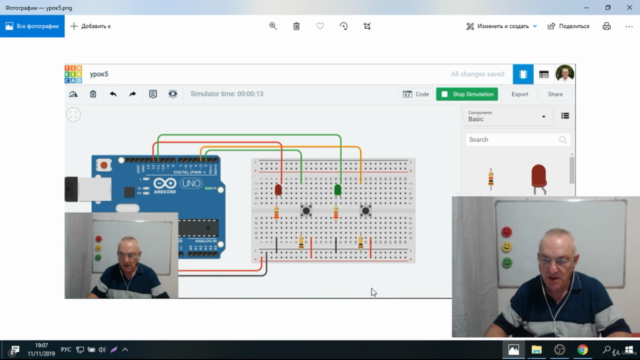
Task: Click the Share button in Tinkercad
Action: coord(555,94)
